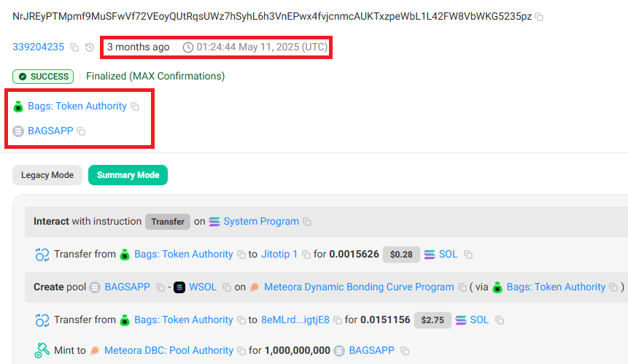Copy Bags: Token Authority address in header
The height and width of the screenshot is (364, 628).
coord(136,107)
